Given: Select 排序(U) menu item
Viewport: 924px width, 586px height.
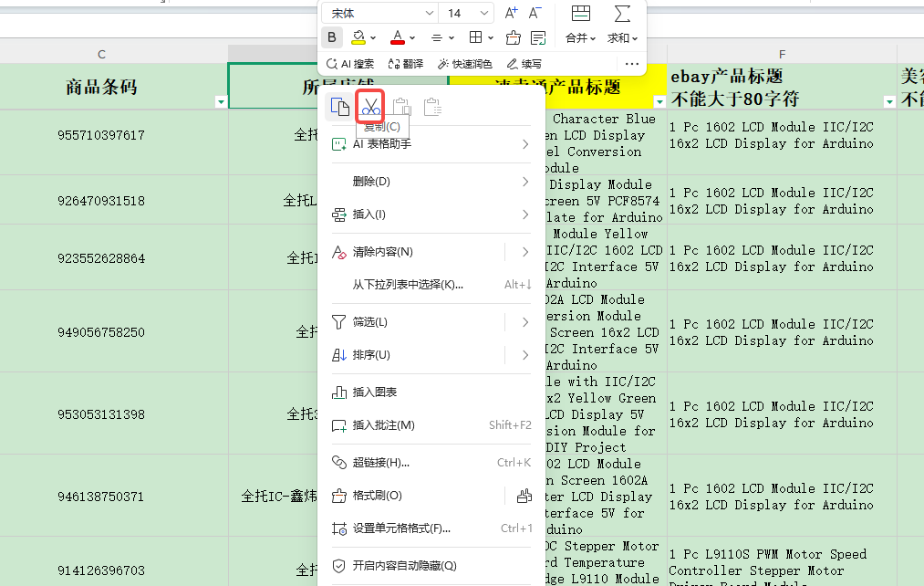Looking at the screenshot, I should coord(413,355).
